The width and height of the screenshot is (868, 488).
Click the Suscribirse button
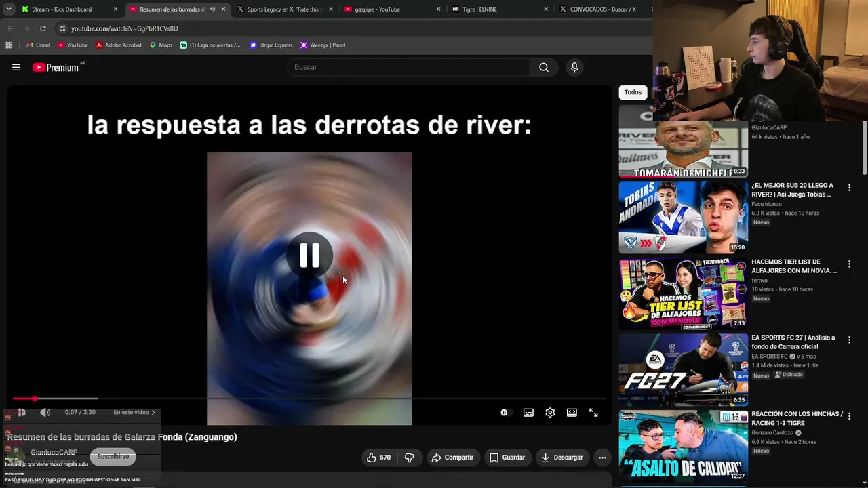pos(113,457)
